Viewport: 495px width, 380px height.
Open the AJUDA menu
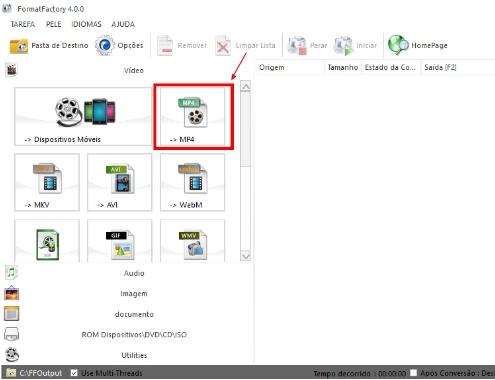pos(123,24)
